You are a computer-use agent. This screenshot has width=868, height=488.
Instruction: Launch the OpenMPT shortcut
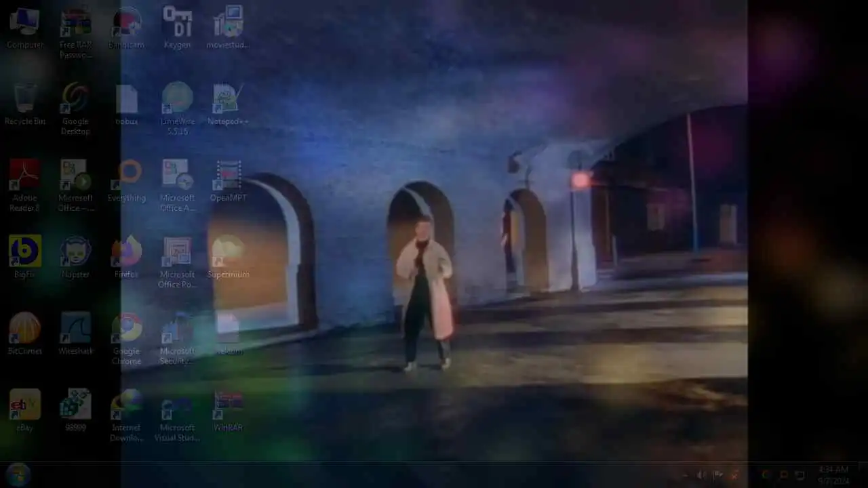click(228, 182)
